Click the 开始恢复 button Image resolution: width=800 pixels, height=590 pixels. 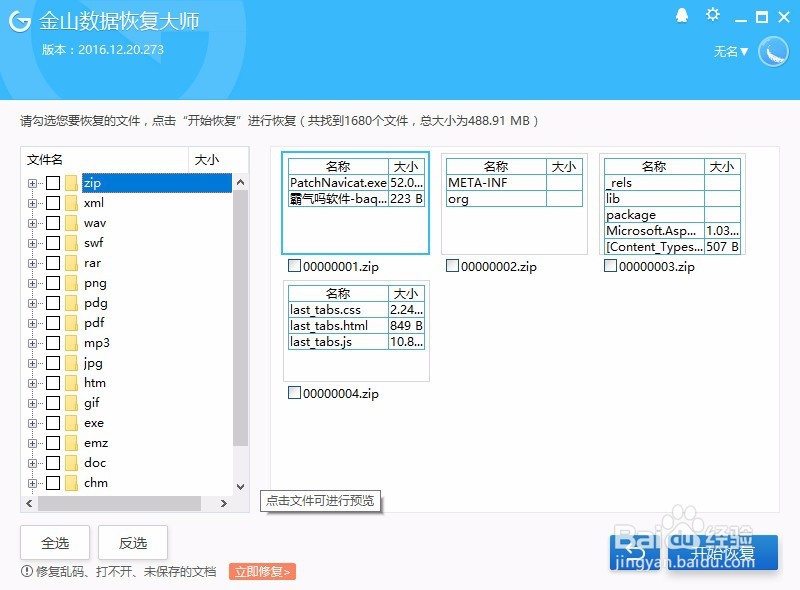pyautogui.click(x=722, y=553)
